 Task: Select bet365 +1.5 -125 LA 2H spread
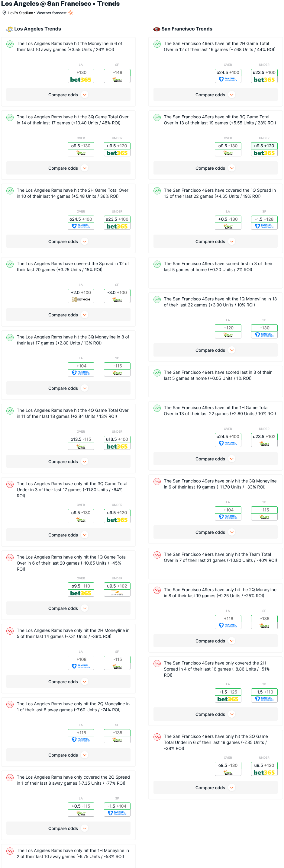228,695
